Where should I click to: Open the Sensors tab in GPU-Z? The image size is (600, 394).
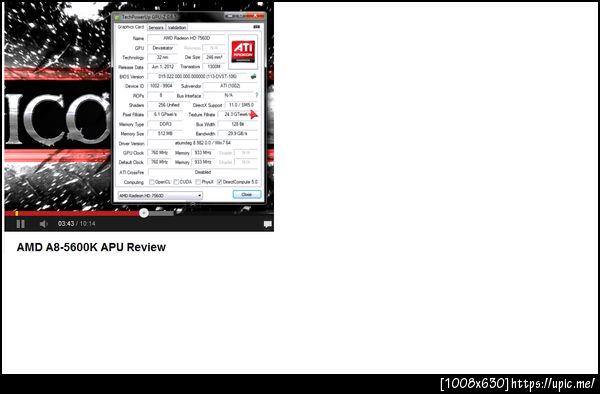(x=156, y=28)
